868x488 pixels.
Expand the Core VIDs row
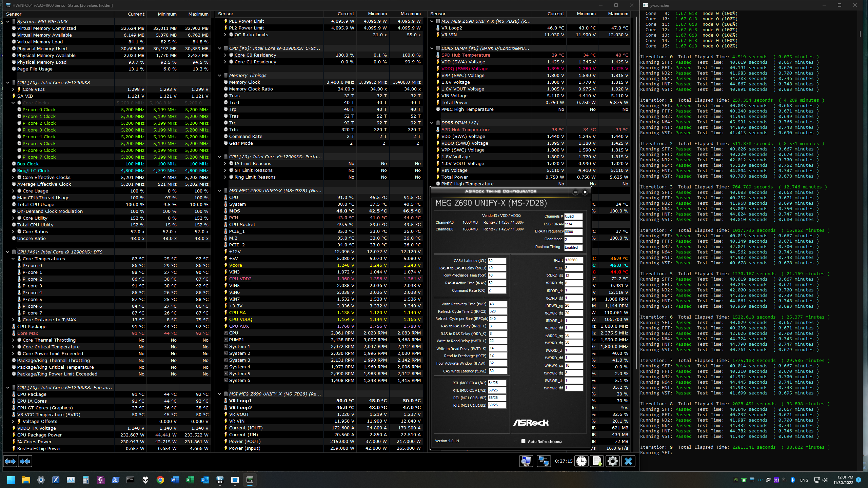[x=13, y=89]
